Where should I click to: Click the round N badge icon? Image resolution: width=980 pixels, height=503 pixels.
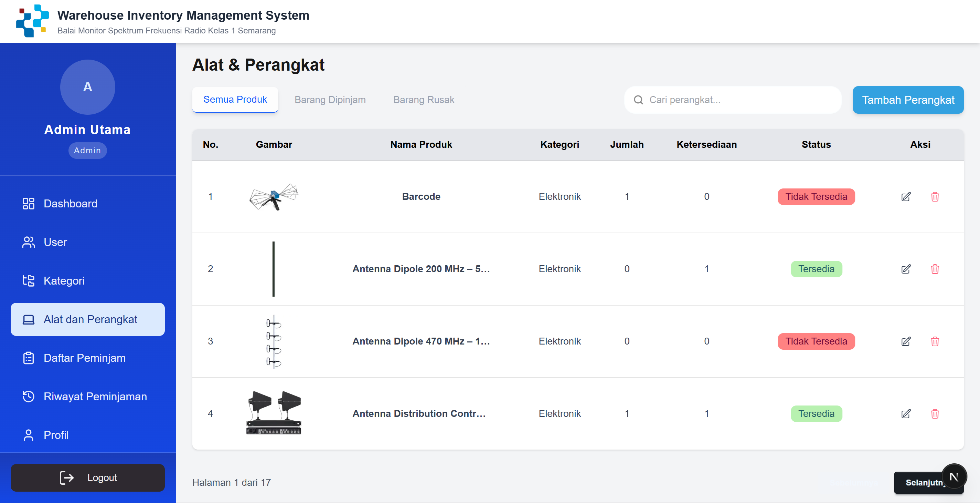click(x=954, y=476)
